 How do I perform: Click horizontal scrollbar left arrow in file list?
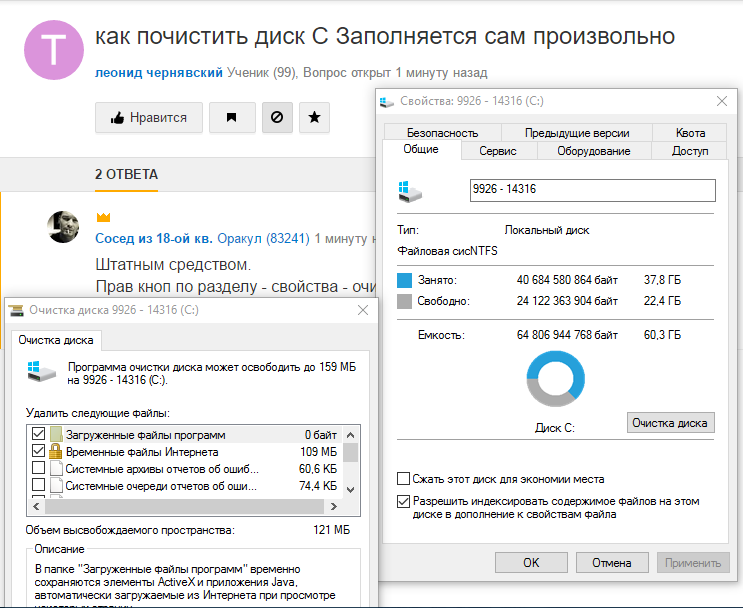36,506
